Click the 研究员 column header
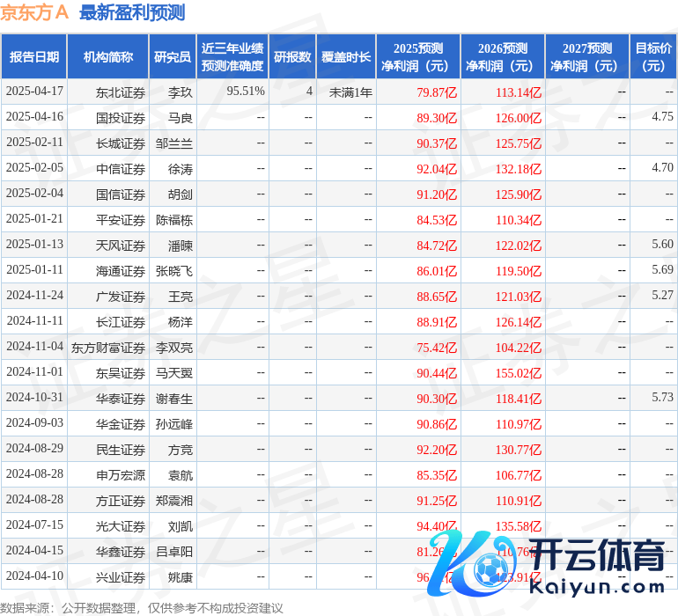The height and width of the screenshot is (616, 678). coord(173,56)
